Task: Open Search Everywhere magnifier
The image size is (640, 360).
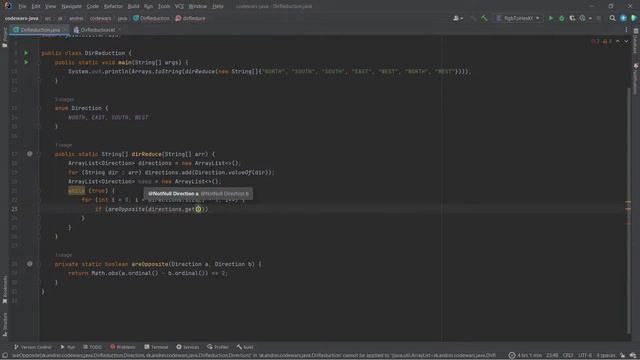Action: (x=612, y=18)
